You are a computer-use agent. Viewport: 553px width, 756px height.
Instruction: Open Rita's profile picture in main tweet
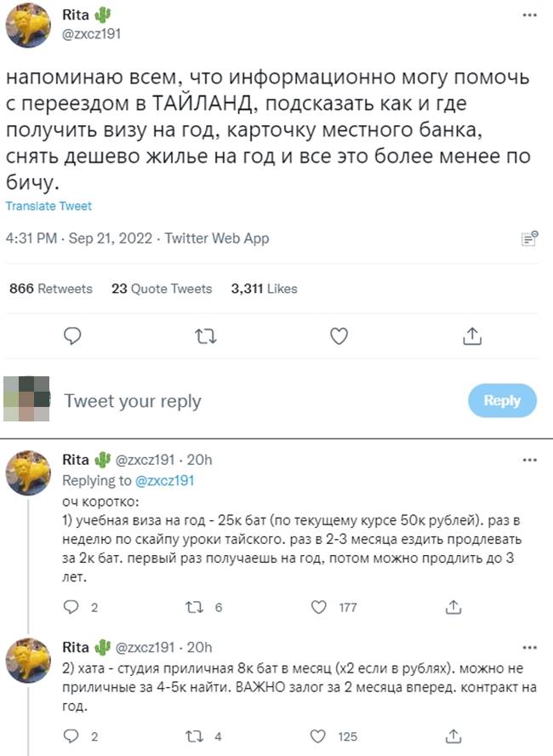28,24
